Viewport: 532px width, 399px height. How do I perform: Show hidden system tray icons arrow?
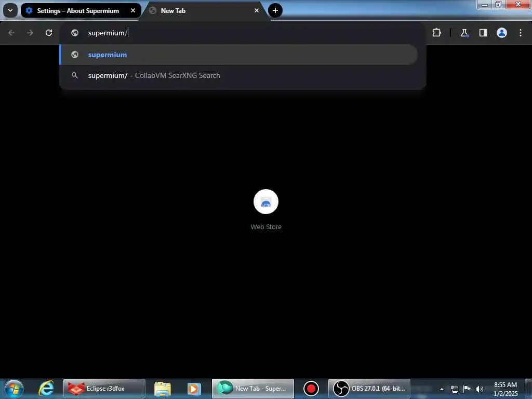(442, 389)
